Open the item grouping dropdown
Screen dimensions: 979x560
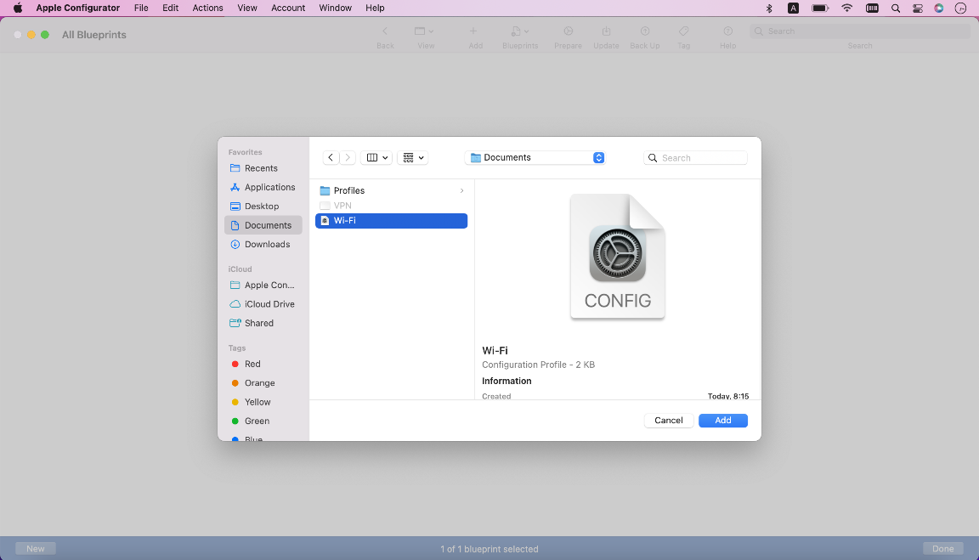[x=413, y=158]
